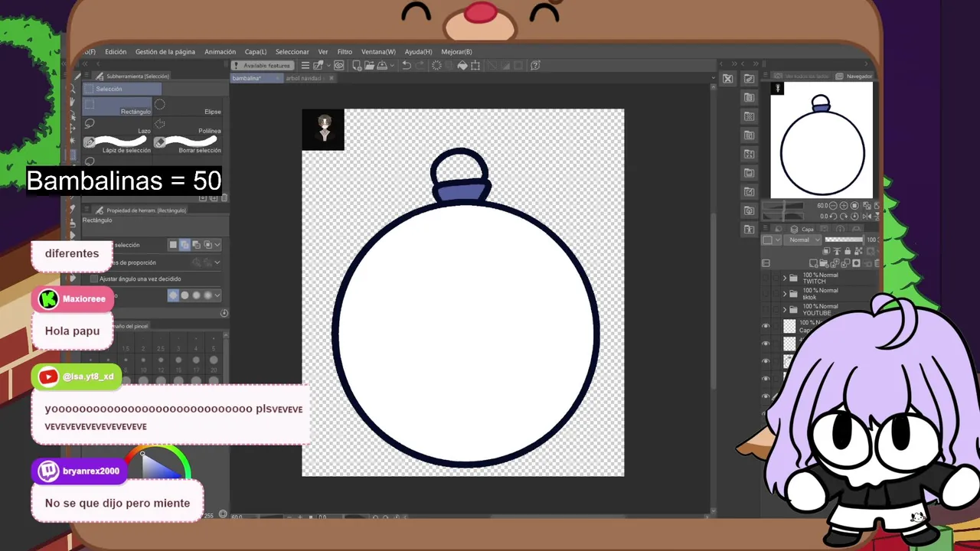Open the Normal blending mode dropdown
The image size is (980, 551).
pos(802,240)
